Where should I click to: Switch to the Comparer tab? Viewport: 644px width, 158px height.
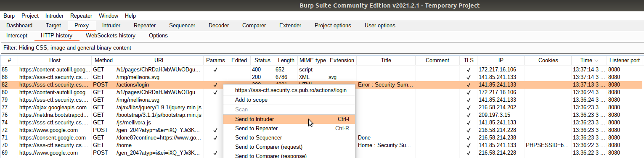point(254,26)
